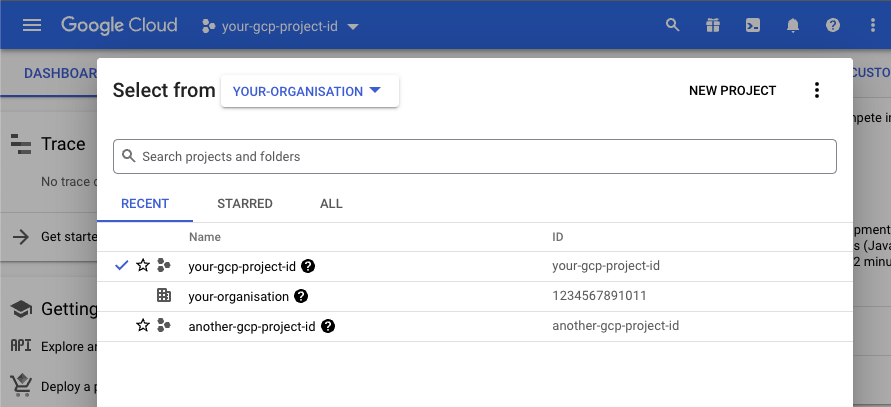Open the gift free trial icon
This screenshot has height=407, width=891.
click(713, 26)
